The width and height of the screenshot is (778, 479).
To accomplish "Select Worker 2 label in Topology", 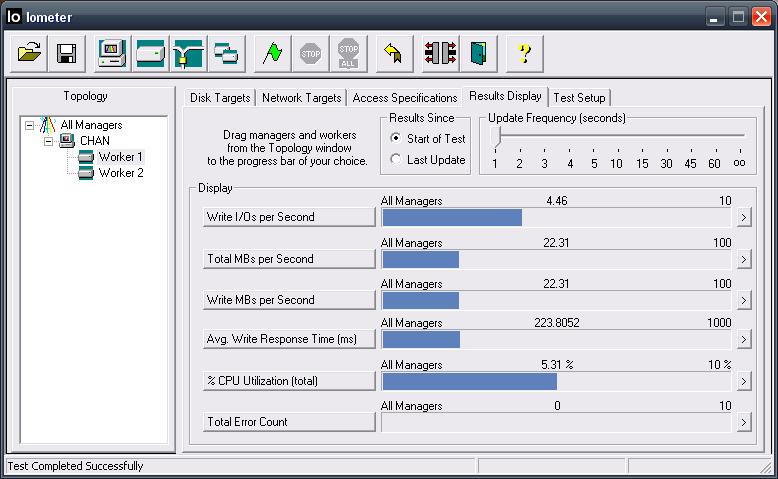I will click(x=121, y=173).
